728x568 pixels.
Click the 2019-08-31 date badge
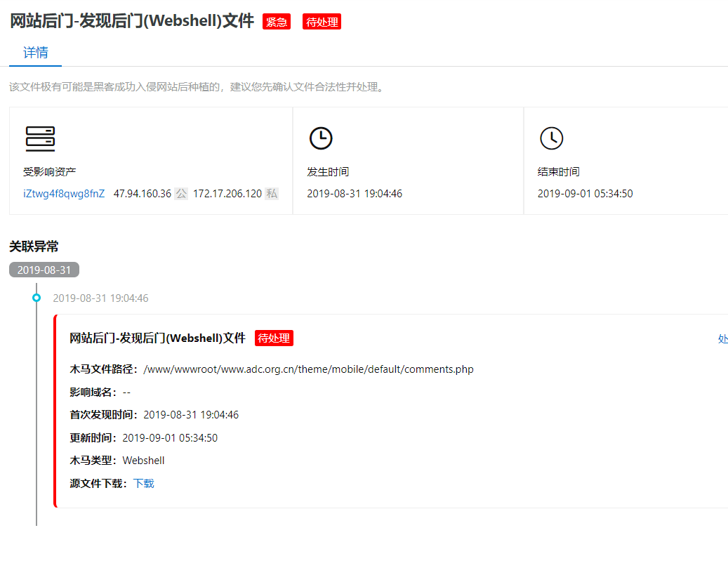click(44, 270)
